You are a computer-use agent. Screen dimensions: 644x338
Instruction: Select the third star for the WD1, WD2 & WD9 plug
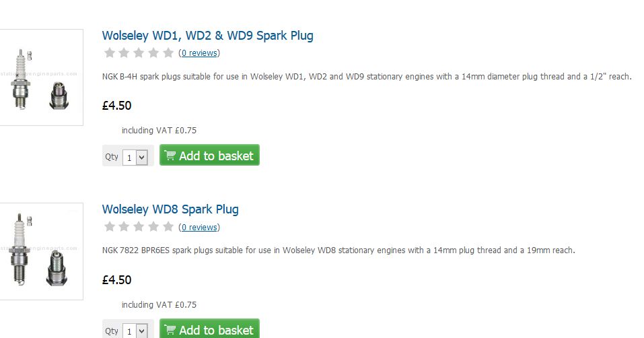point(139,53)
